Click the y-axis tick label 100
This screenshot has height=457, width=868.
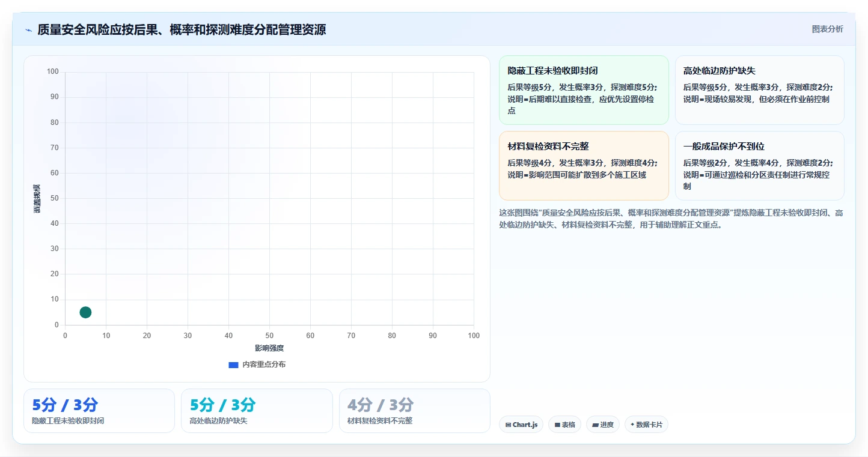click(x=53, y=72)
